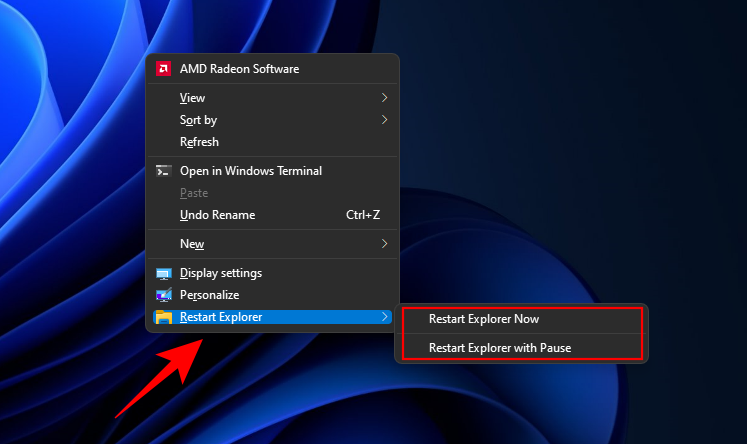Select Open in Windows Terminal

click(x=272, y=171)
